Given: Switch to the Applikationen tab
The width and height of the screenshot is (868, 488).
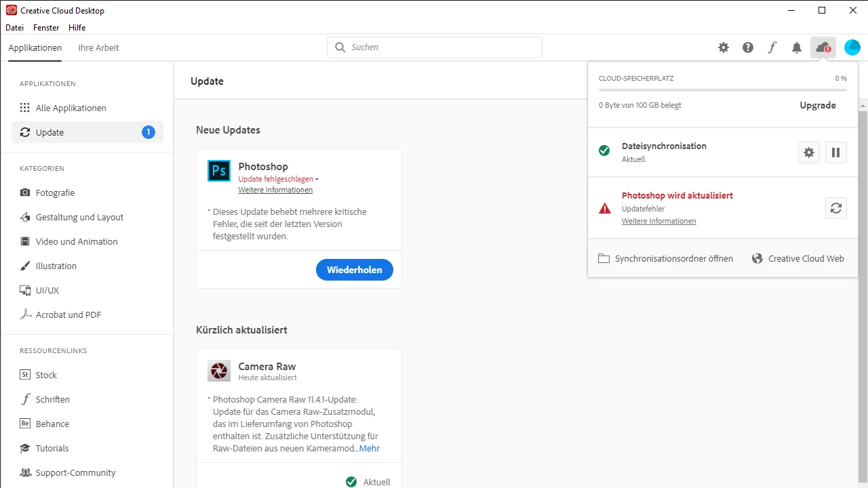Looking at the screenshot, I should click(x=35, y=47).
